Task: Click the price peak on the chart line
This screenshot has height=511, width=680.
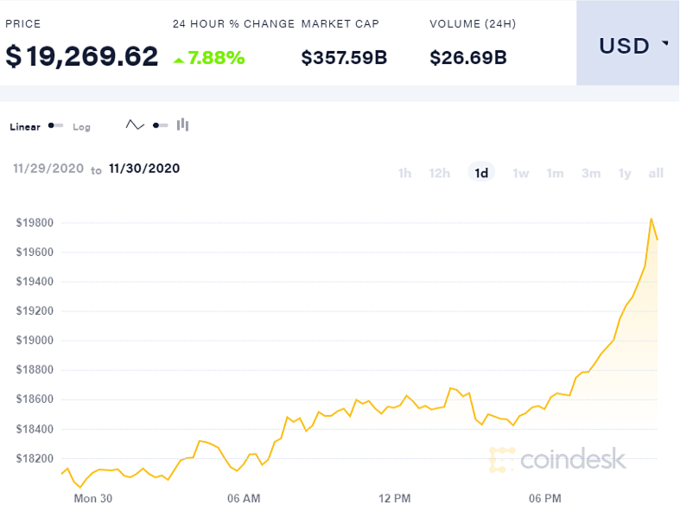Action: tap(652, 219)
